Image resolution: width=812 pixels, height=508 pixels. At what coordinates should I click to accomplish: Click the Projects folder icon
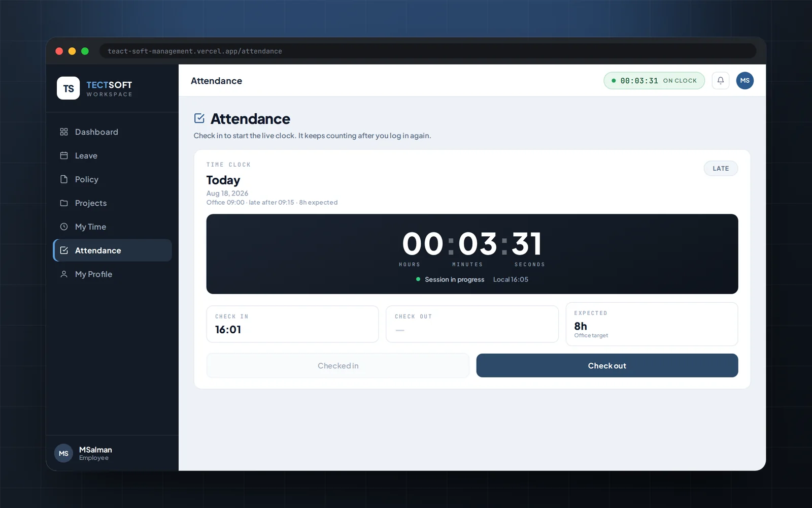(64, 203)
